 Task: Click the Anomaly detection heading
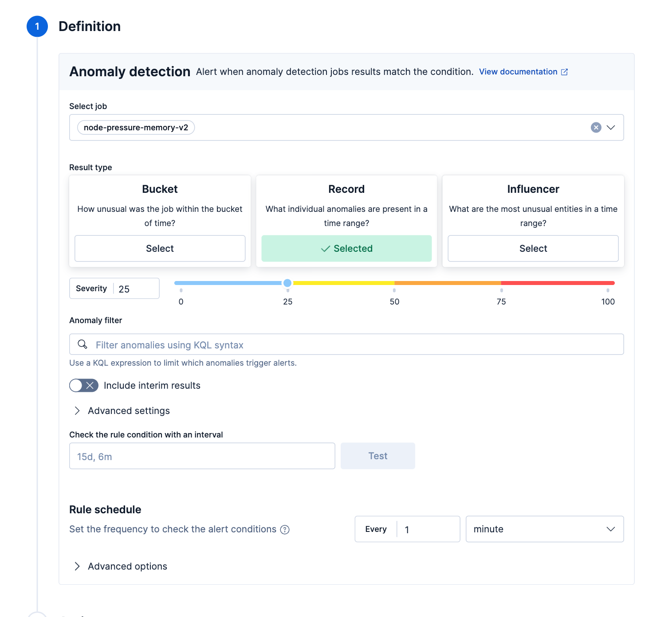click(130, 72)
